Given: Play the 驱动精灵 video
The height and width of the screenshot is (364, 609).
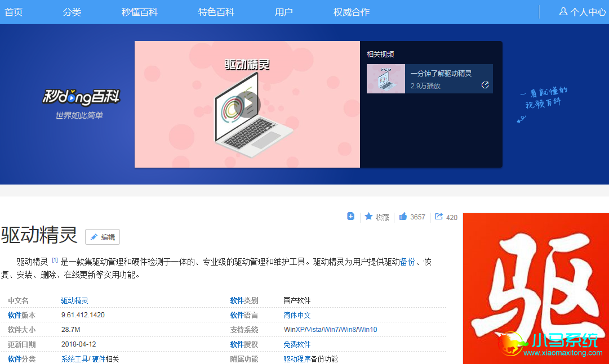Looking at the screenshot, I should (x=247, y=104).
